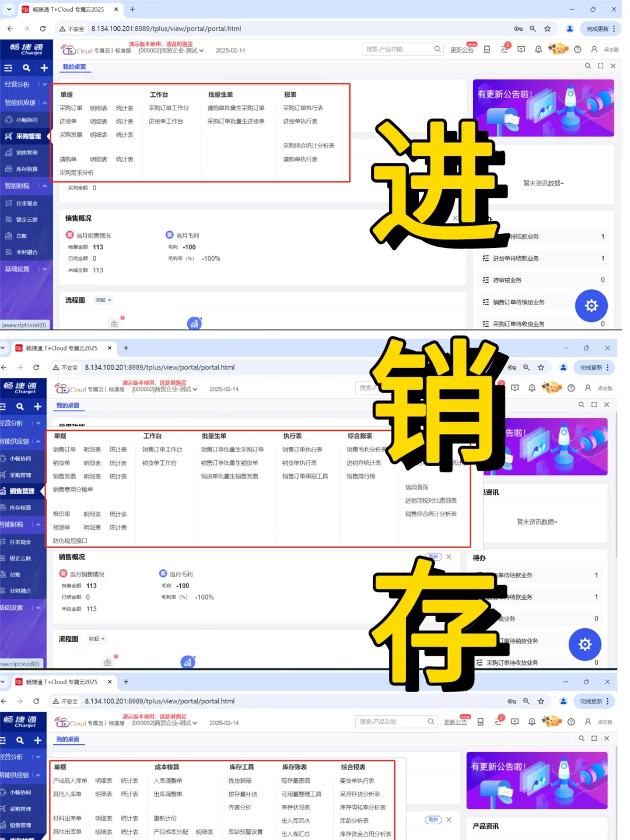Click the 小畅协同 sidebar icon

(26, 120)
